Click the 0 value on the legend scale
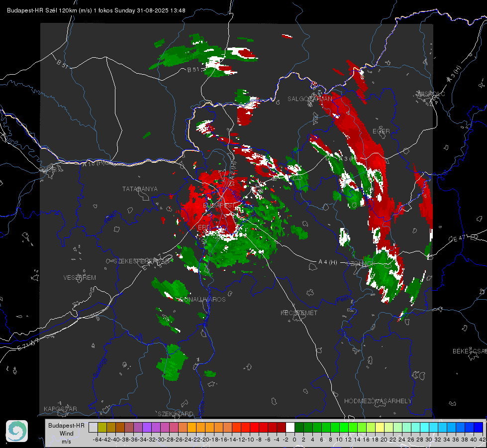 [294, 440]
